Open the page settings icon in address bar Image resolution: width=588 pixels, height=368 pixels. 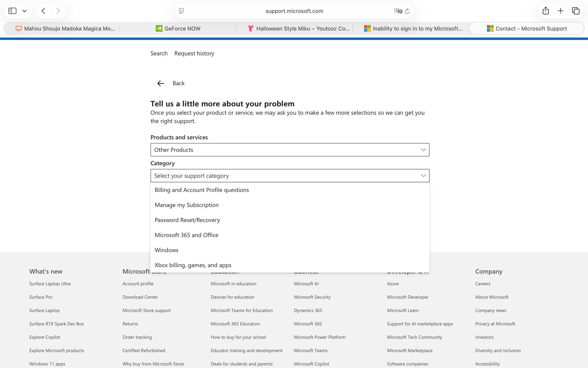click(x=181, y=11)
